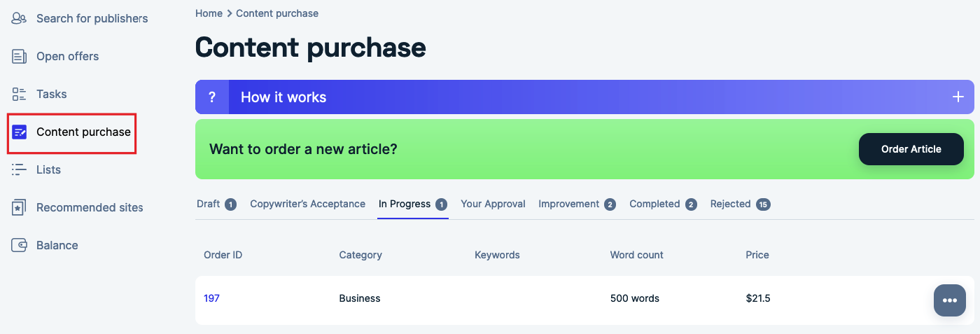Click the Content purchase pencil icon

pyautogui.click(x=20, y=132)
